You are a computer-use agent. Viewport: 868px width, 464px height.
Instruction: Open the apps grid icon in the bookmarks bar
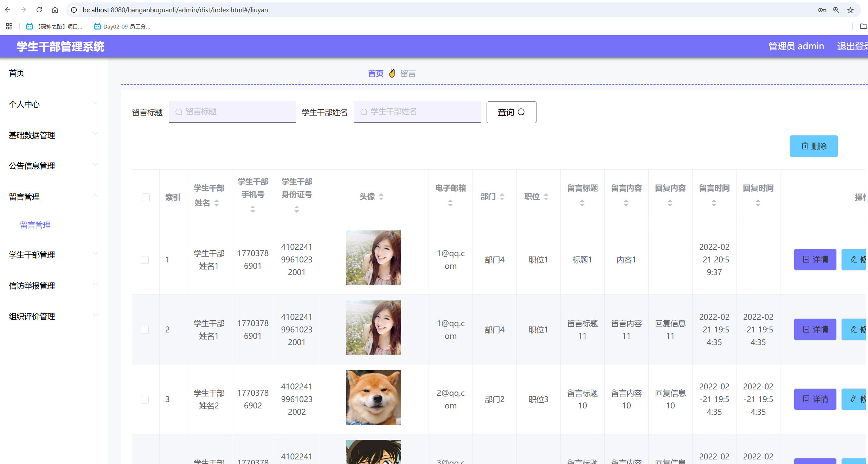tap(9, 26)
